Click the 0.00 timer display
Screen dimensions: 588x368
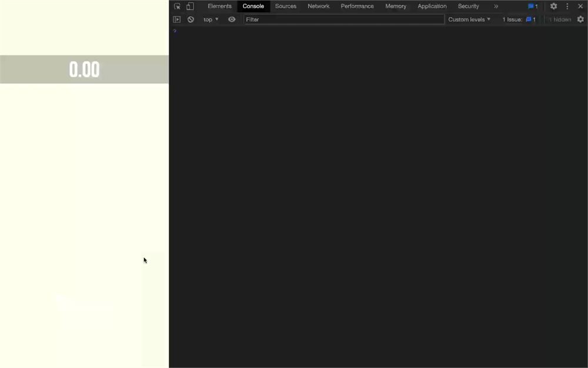click(x=84, y=70)
